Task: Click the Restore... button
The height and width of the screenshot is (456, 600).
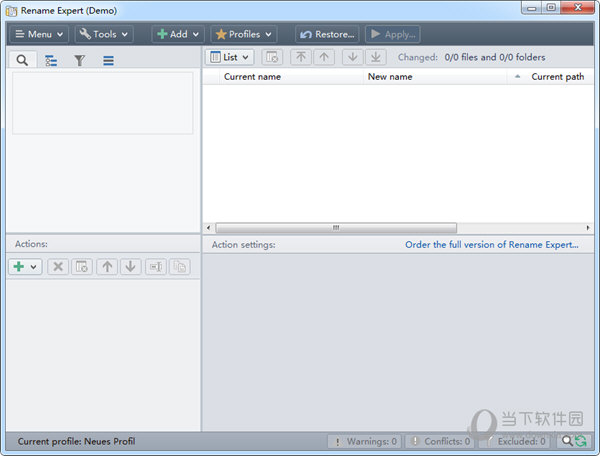Action: (x=327, y=34)
